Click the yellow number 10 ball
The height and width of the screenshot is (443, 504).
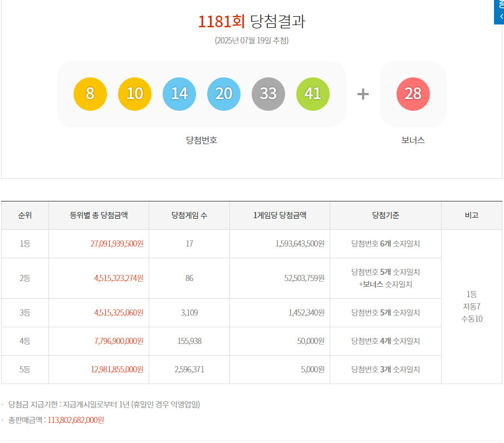click(135, 94)
